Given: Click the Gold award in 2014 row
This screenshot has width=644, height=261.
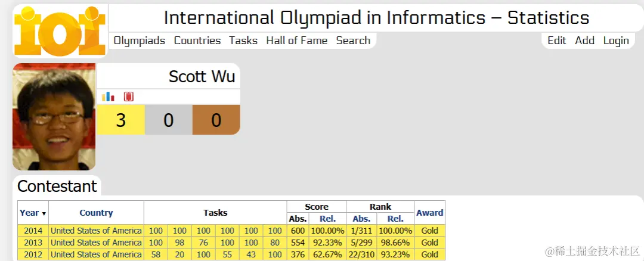Looking at the screenshot, I should (x=429, y=231).
